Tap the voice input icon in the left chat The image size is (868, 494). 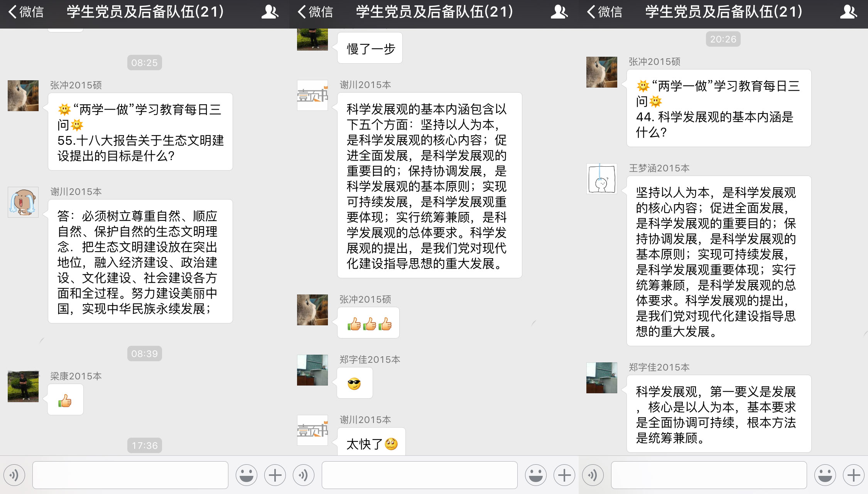14,475
